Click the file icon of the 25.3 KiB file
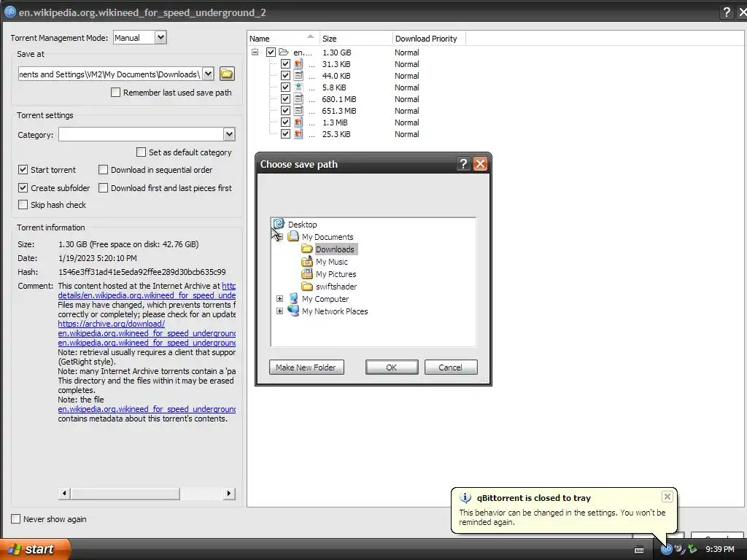 [298, 134]
